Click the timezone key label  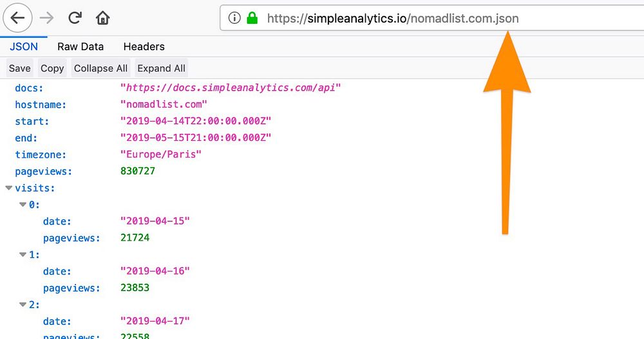(41, 155)
